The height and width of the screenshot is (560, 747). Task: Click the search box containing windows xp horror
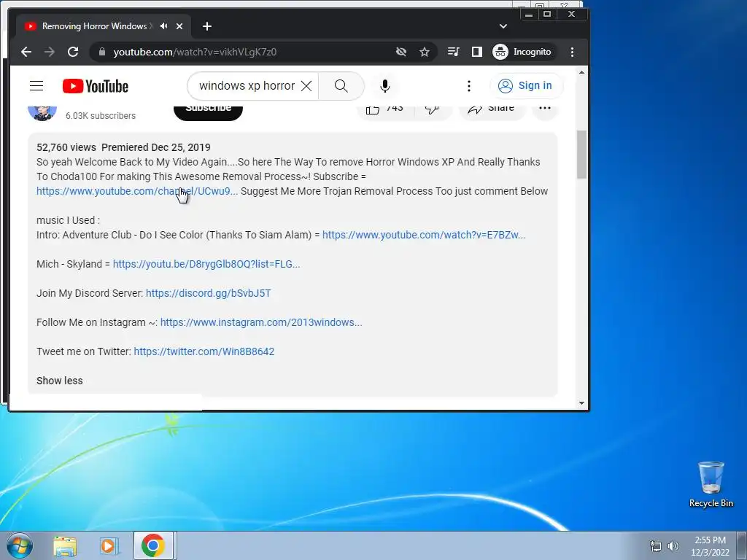coord(247,86)
